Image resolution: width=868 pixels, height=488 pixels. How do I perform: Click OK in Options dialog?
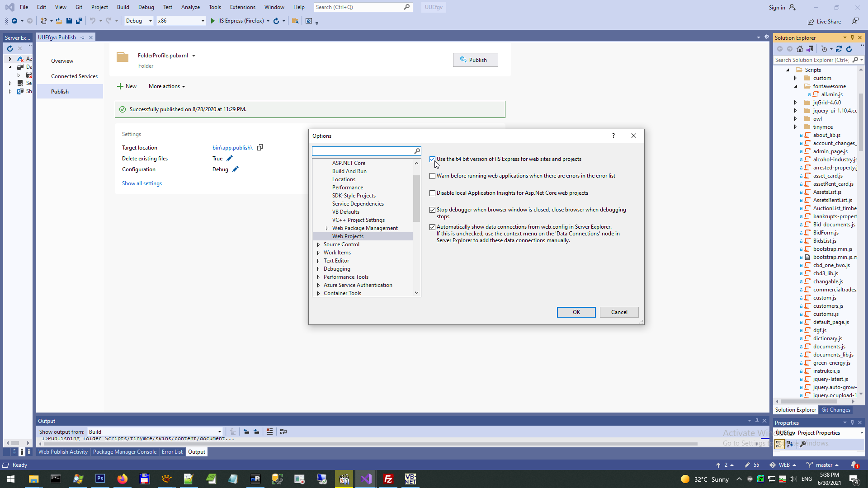[576, 312]
